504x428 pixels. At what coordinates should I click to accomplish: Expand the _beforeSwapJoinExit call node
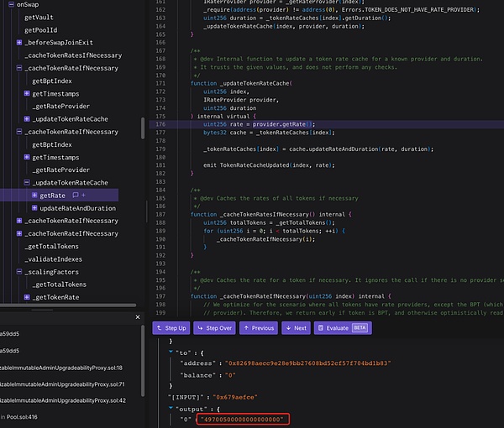(19, 43)
